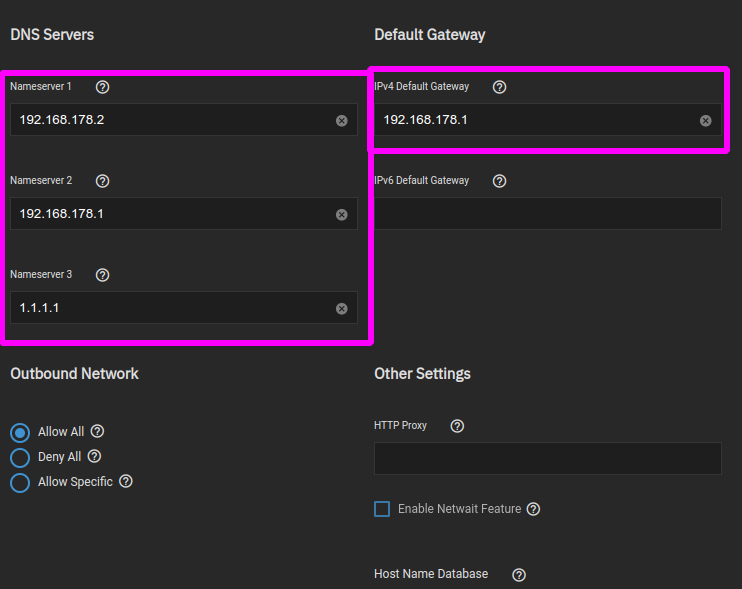
Task: Select Allow Specific radio button
Action: [20, 483]
